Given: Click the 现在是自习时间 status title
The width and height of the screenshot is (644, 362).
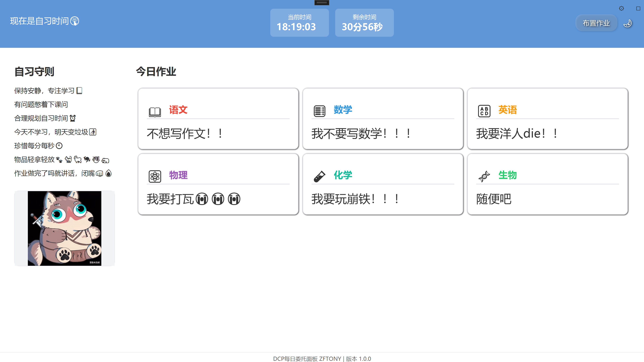Looking at the screenshot, I should (44, 21).
